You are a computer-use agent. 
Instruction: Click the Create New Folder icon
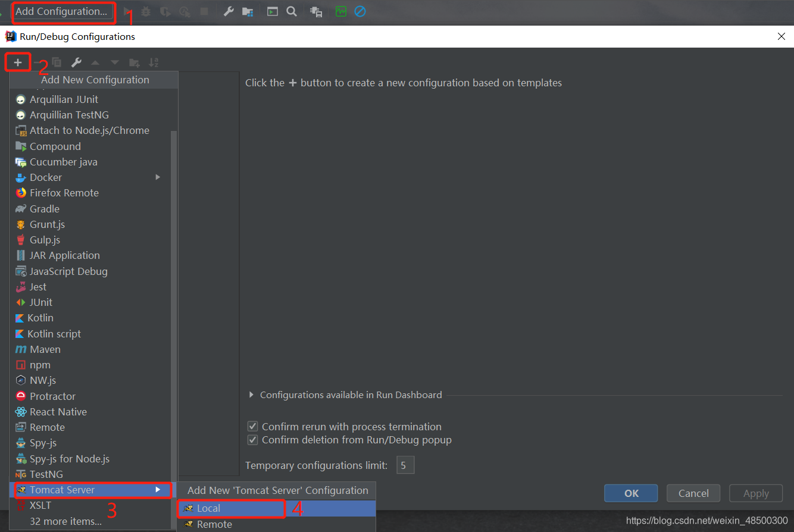pos(135,62)
